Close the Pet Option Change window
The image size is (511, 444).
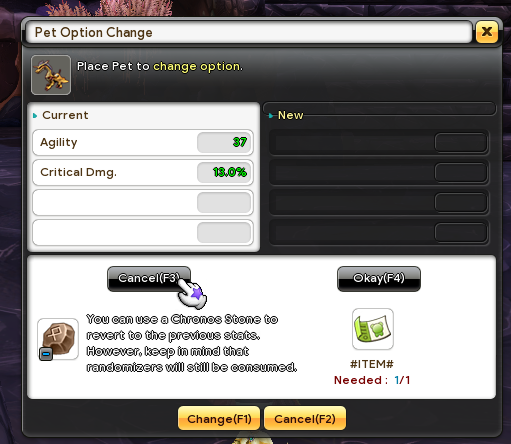tap(487, 32)
